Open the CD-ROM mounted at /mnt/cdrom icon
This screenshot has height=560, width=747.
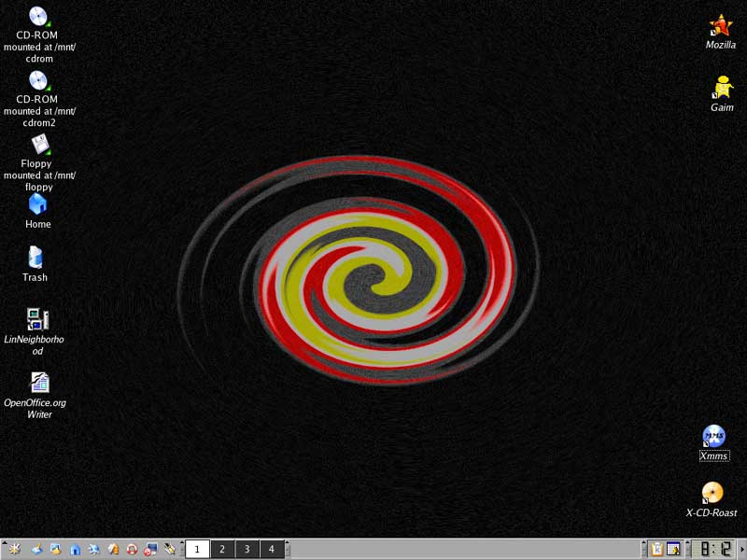point(38,17)
